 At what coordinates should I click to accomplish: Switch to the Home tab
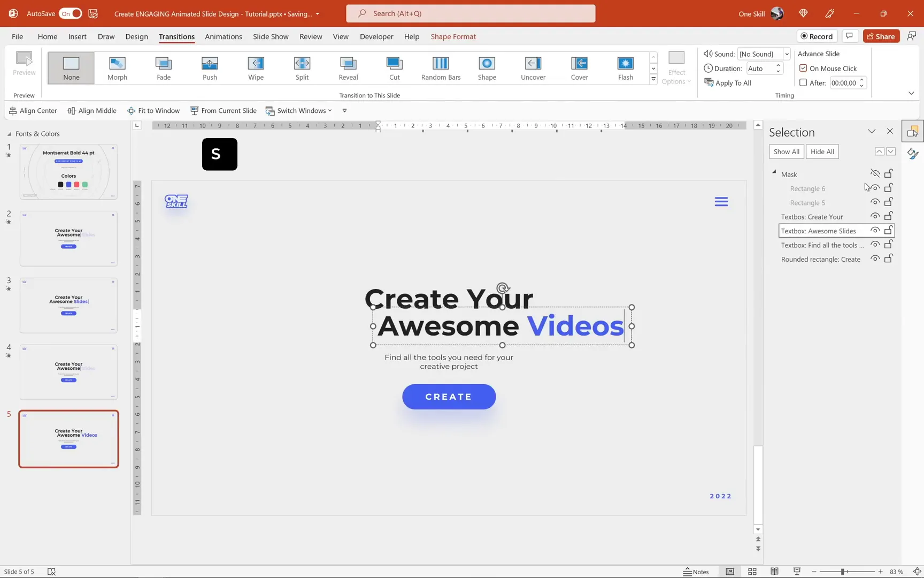[48, 36]
